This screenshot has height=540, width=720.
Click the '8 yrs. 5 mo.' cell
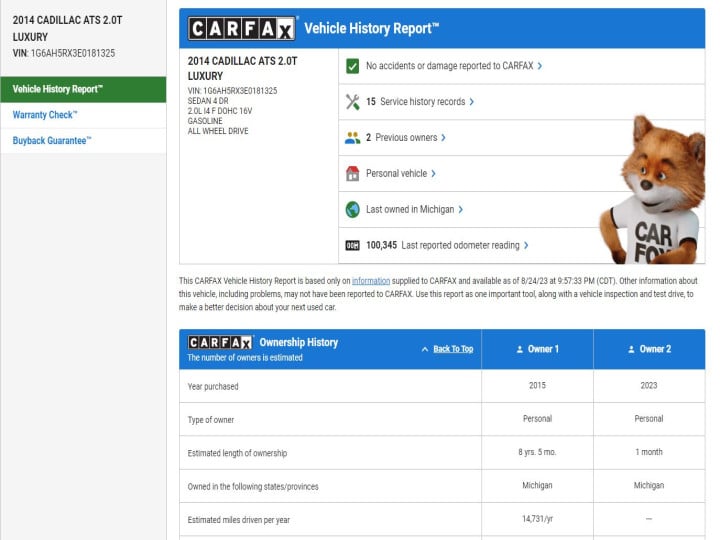pyautogui.click(x=537, y=452)
